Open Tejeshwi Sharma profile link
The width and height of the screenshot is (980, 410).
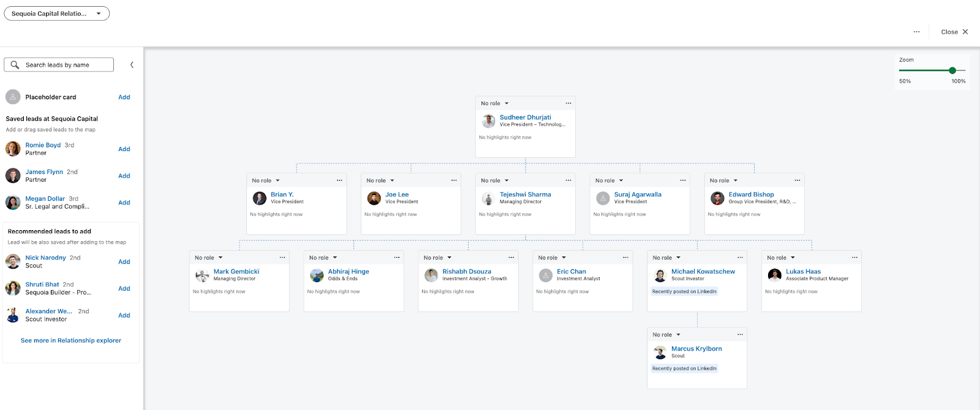525,195
